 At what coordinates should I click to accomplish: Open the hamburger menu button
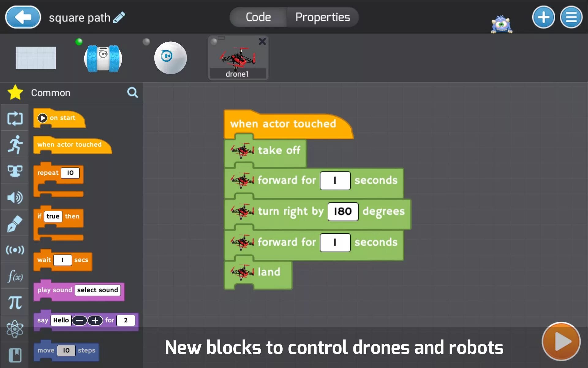(571, 17)
